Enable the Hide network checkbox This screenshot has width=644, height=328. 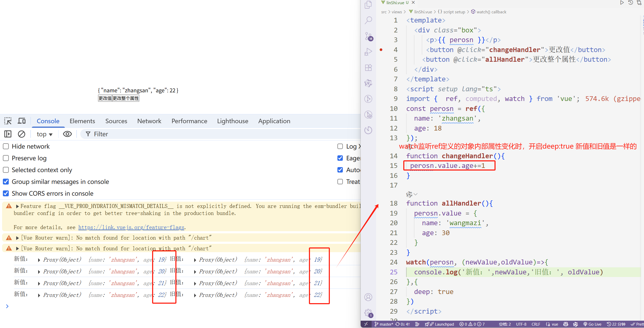(x=6, y=146)
